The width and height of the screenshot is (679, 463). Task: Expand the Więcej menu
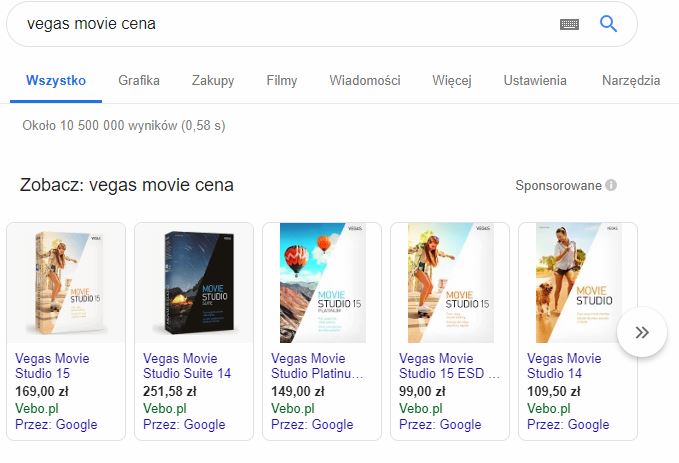(452, 81)
